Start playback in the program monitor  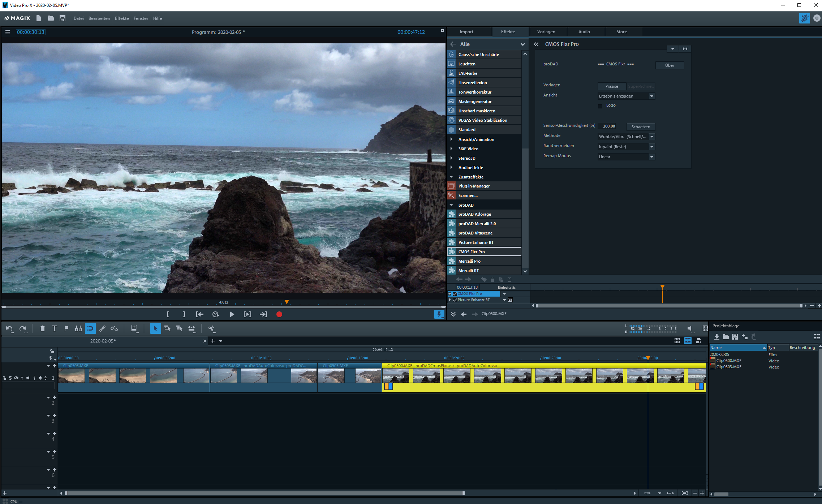pos(232,314)
